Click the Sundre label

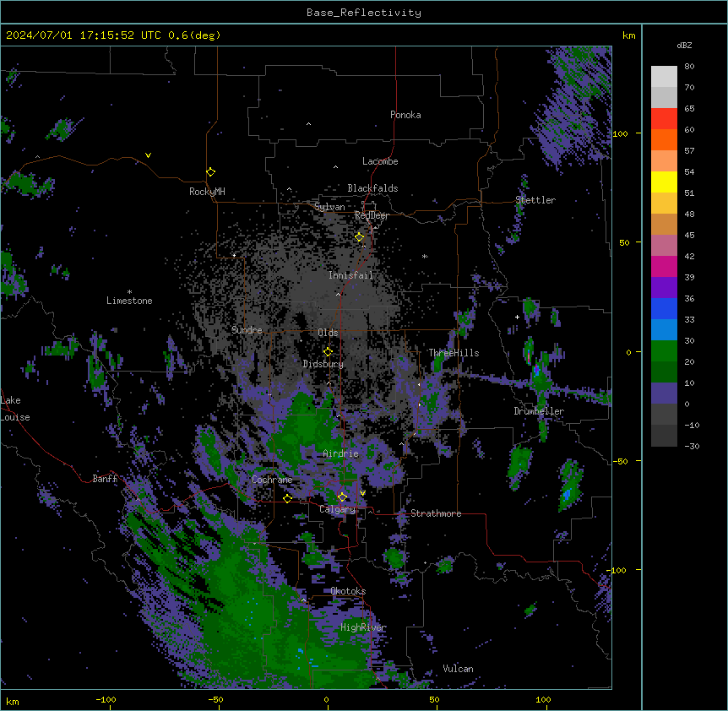coord(247,330)
